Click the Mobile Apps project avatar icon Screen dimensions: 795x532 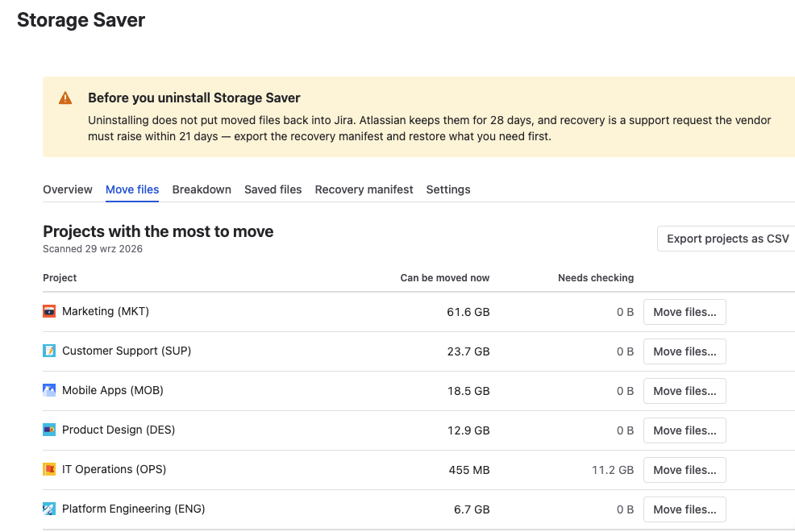click(49, 390)
